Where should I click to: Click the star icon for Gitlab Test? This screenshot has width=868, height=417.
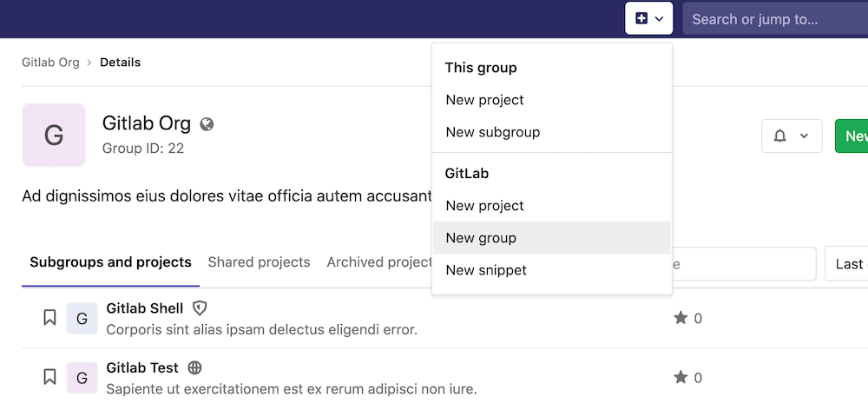[681, 377]
